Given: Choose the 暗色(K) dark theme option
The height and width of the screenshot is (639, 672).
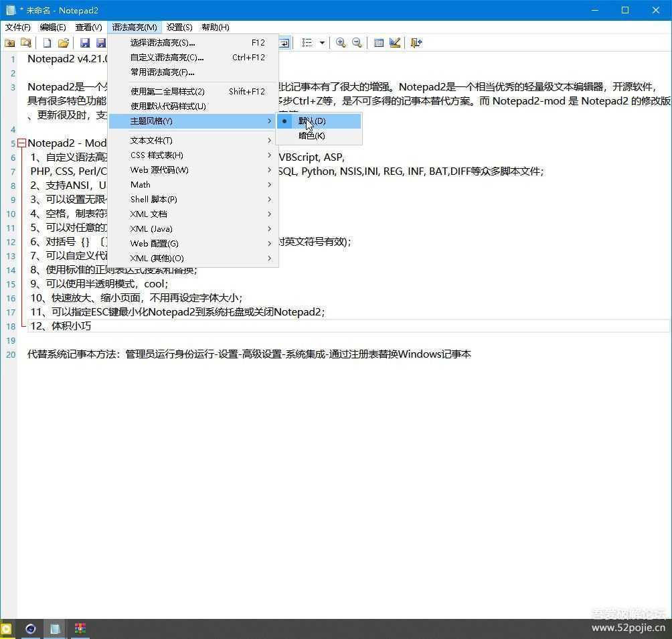Looking at the screenshot, I should [312, 136].
